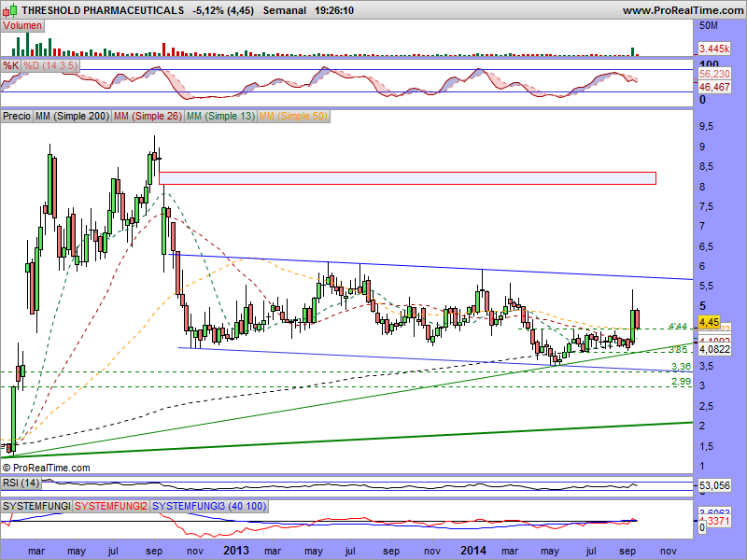The image size is (747, 560).
Task: Click the 53,056 RSI value tag
Action: (x=714, y=485)
